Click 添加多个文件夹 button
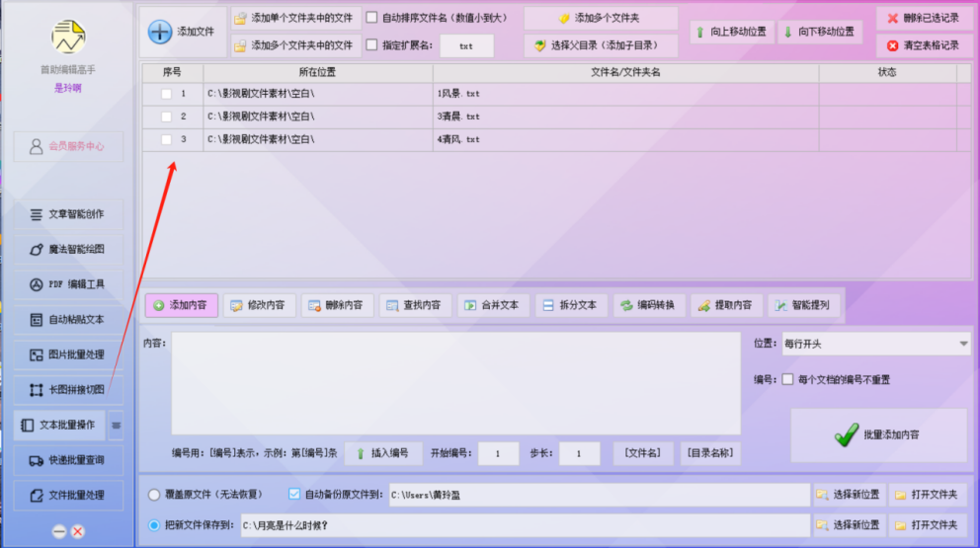The image size is (980, 549). click(600, 18)
